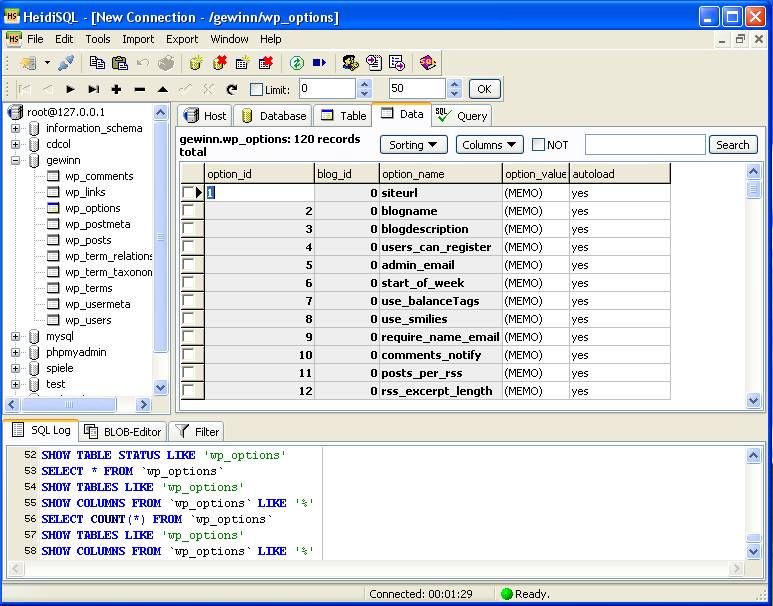Open the File menu
Image resolution: width=773 pixels, height=606 pixels.
(x=35, y=39)
